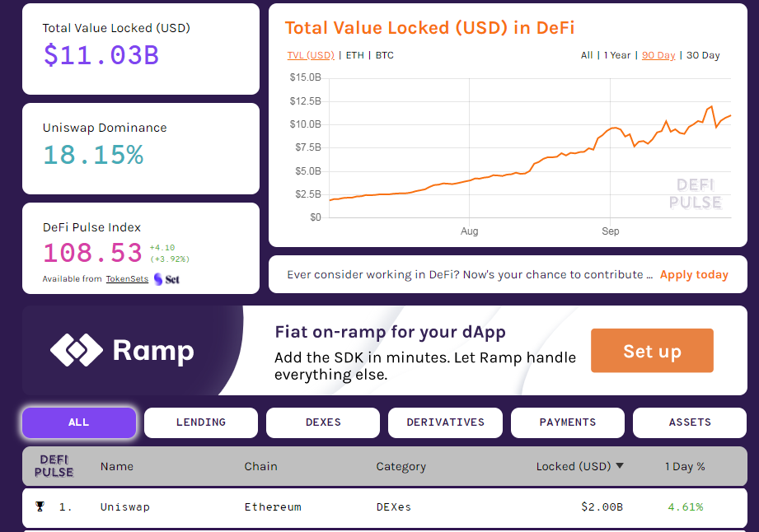759x532 pixels.
Task: Click the 108.53 DeFi Pulse Index value
Action: 92,253
